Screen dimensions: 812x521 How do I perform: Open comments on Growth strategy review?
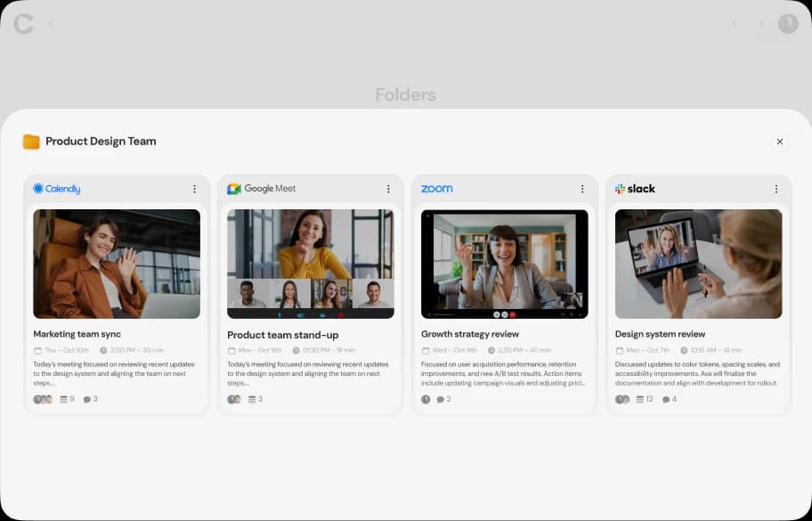point(440,399)
